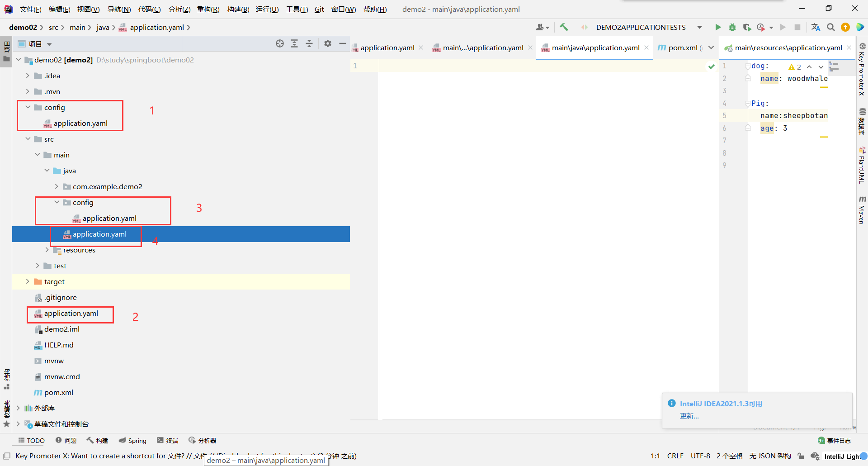868x466 pixels.
Task: Click 无 JSON 架构 schema selector
Action: click(770, 456)
